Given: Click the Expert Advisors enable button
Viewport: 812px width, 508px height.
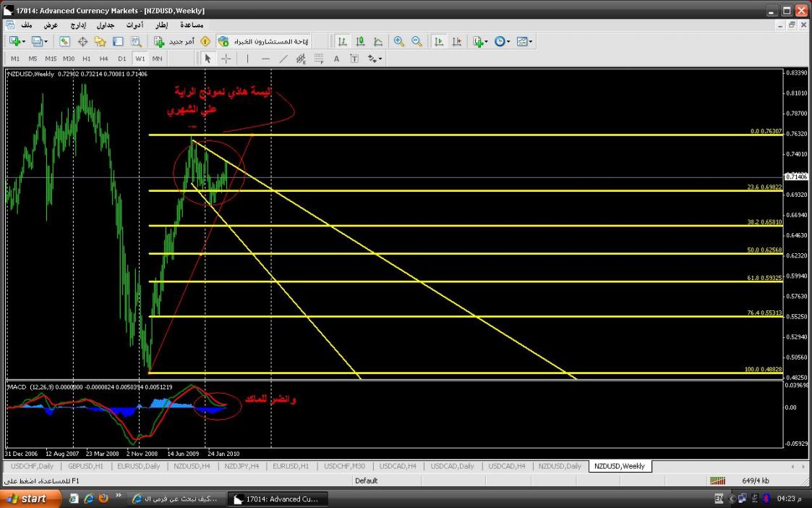Looking at the screenshot, I should (264, 42).
